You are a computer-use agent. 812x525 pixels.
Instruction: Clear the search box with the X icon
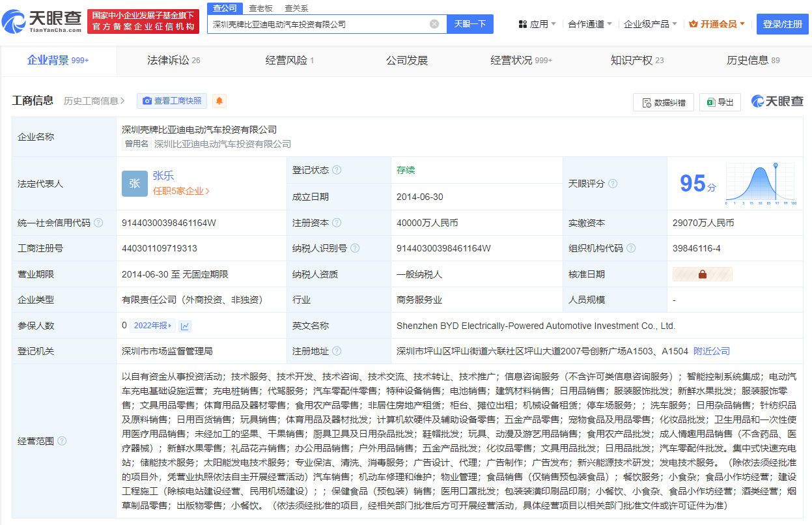point(434,24)
